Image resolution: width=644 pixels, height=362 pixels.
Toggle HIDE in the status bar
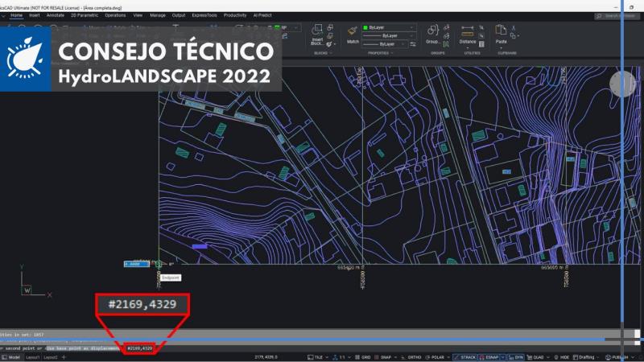[562, 357]
